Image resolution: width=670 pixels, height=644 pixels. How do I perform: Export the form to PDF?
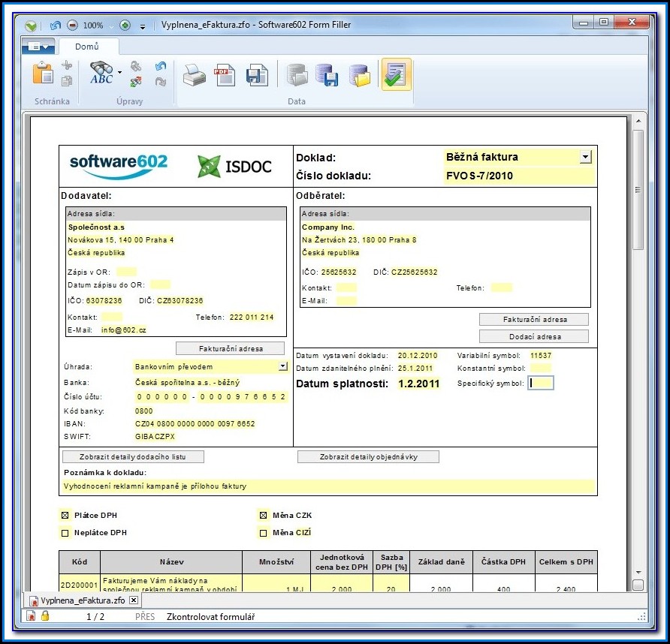click(x=225, y=74)
